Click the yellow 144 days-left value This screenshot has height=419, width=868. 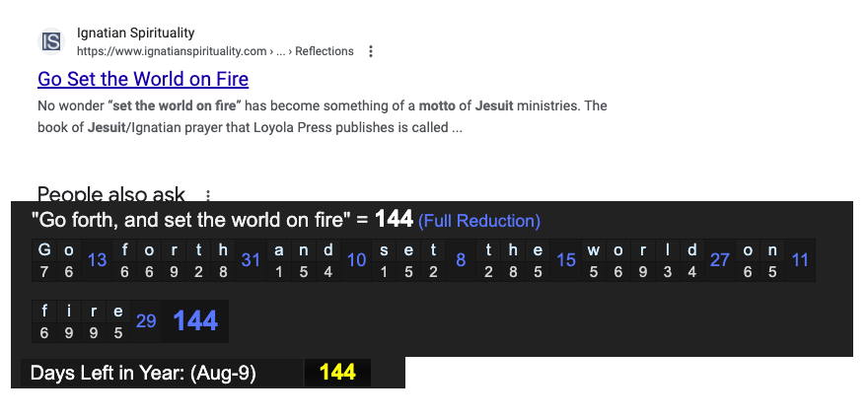[x=337, y=374]
